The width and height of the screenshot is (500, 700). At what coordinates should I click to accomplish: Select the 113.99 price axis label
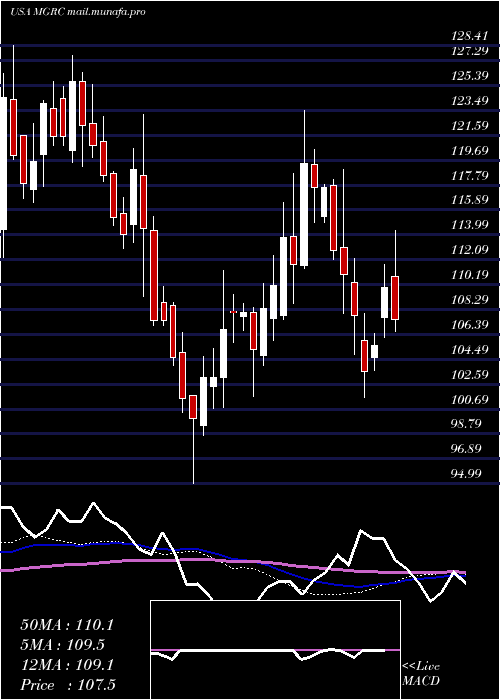[468, 225]
